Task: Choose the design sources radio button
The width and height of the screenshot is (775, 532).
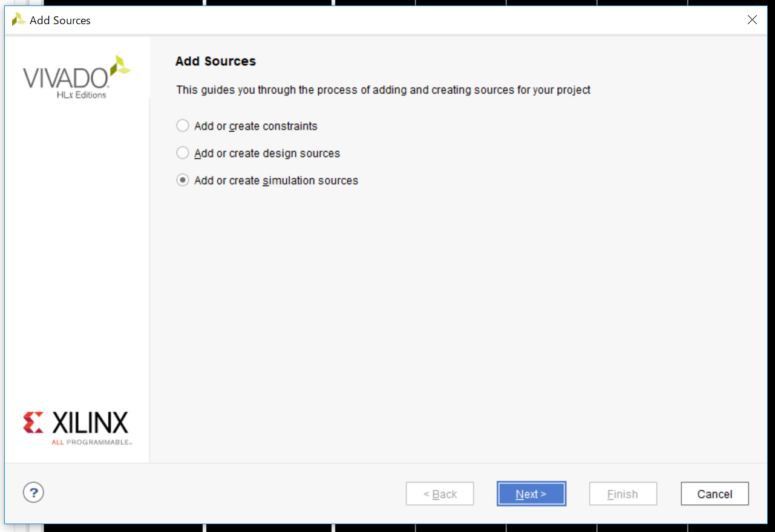Action: 183,153
